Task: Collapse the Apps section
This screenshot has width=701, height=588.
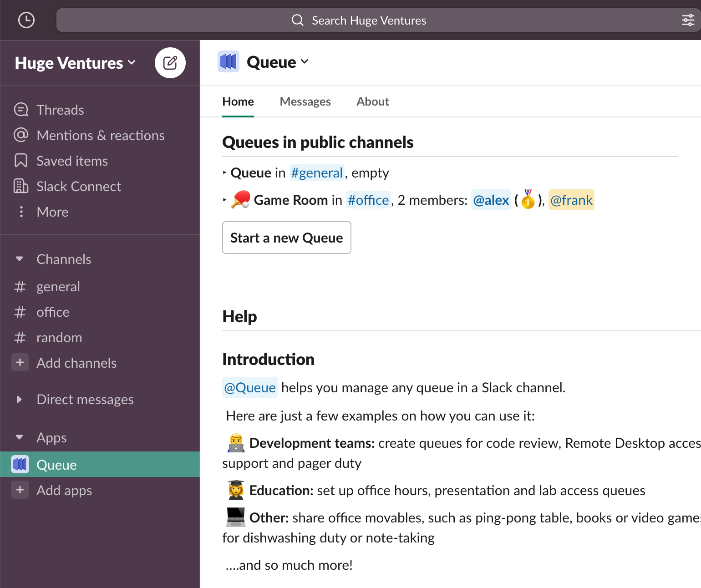Action: (x=19, y=437)
